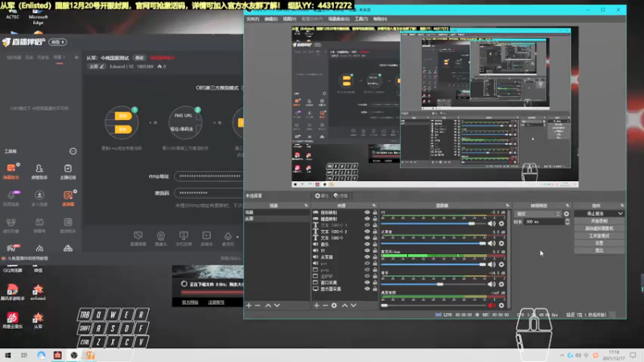The image size is (644, 362).
Task: Click the 多媒体 source icon in 直播伴侣
Action: point(207,238)
